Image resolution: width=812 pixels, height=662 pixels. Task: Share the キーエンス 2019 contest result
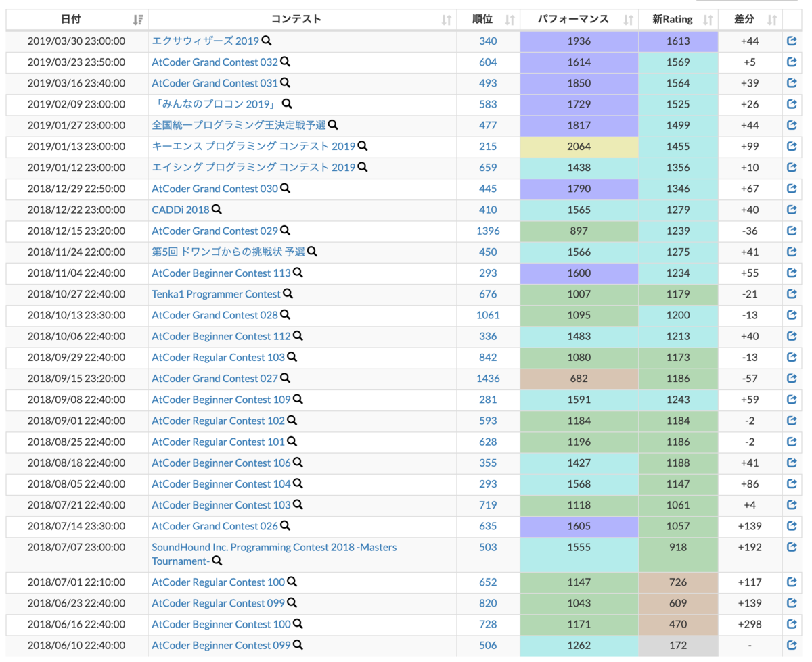[792, 146]
